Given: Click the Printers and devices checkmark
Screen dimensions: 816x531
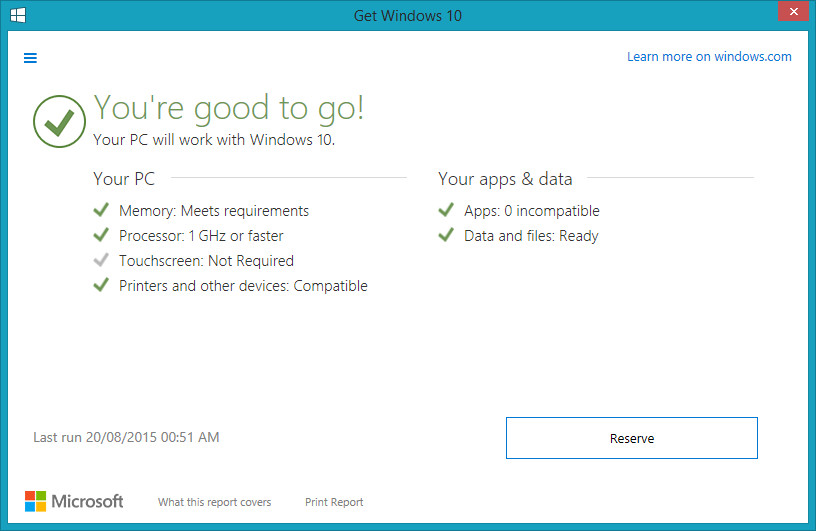Looking at the screenshot, I should (x=101, y=285).
